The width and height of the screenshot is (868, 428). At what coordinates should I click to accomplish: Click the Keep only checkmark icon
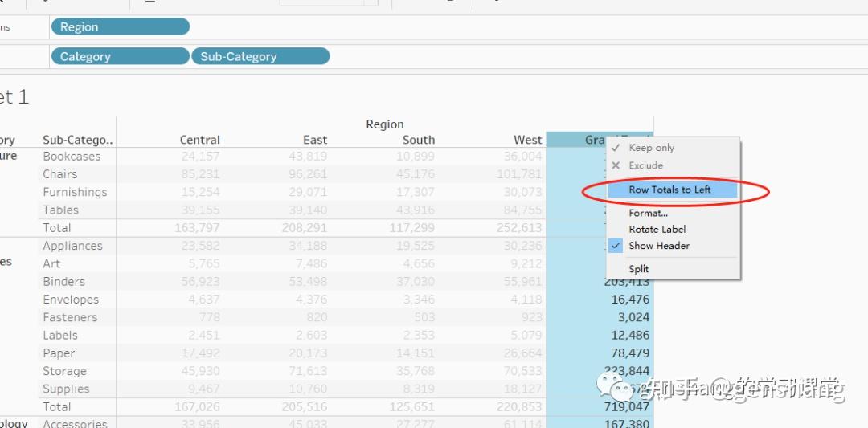615,149
